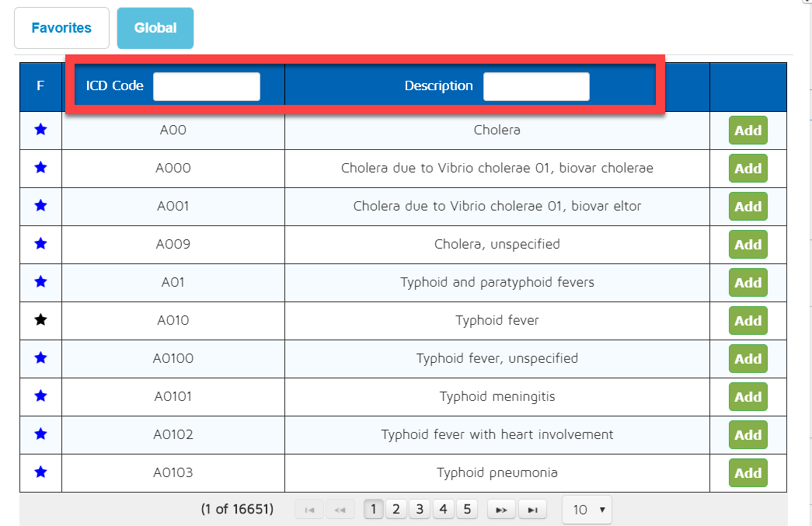This screenshot has height=526, width=812.
Task: Select page 1 in paginator
Action: pos(374,510)
